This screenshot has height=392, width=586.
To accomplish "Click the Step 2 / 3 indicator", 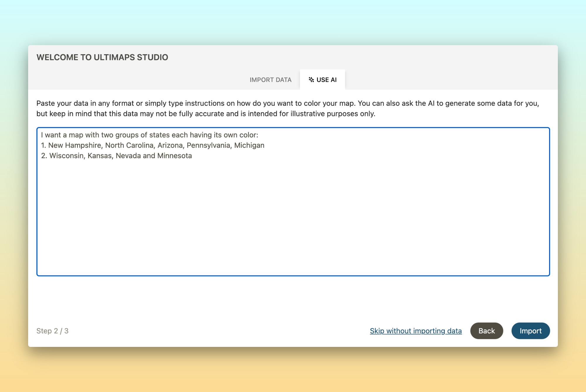I will tap(52, 331).
